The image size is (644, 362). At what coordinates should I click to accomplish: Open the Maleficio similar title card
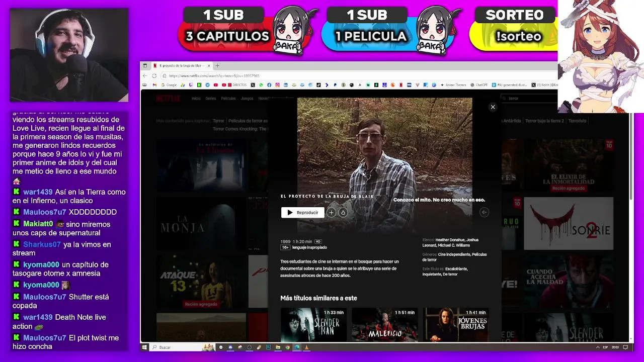384,324
